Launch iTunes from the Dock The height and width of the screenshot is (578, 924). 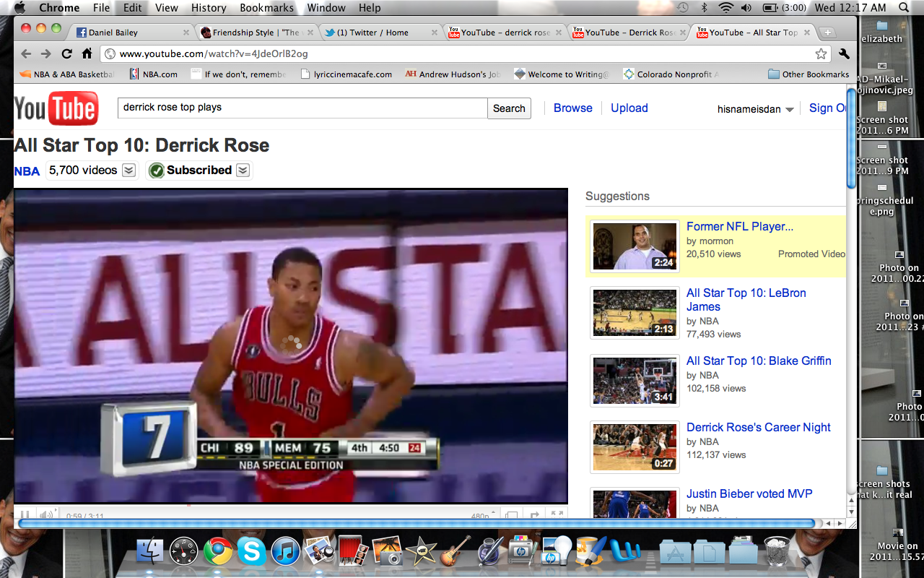pyautogui.click(x=286, y=552)
